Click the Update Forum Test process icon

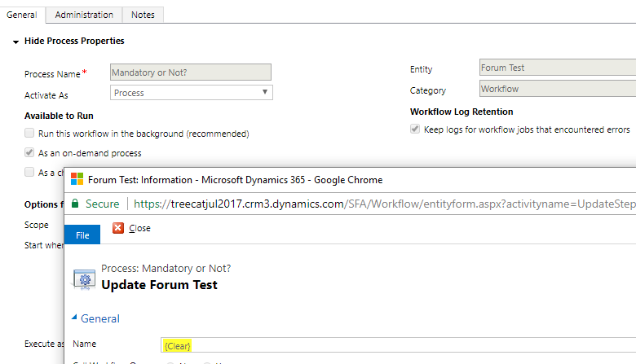(x=84, y=279)
